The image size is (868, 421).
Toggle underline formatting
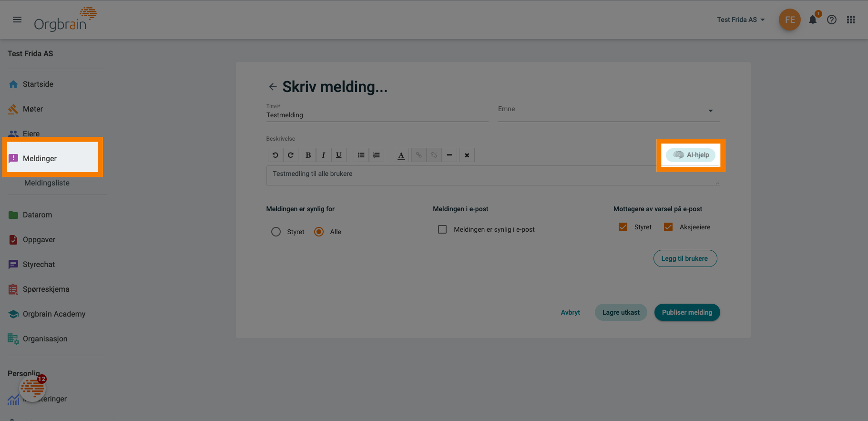[x=338, y=155]
